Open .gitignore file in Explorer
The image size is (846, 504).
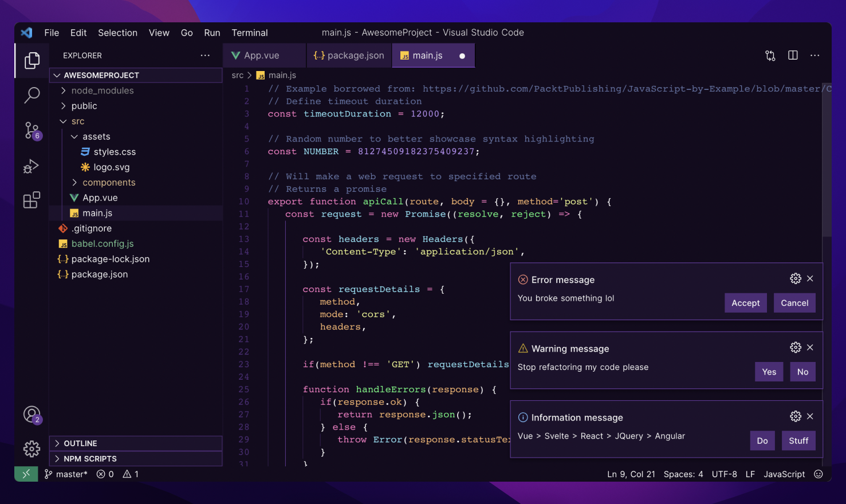click(x=136, y=229)
